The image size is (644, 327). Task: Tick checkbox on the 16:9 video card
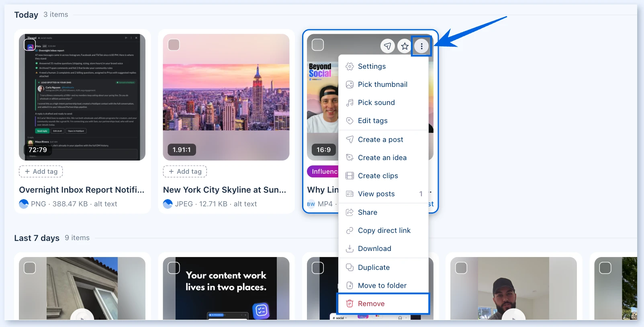coord(318,45)
